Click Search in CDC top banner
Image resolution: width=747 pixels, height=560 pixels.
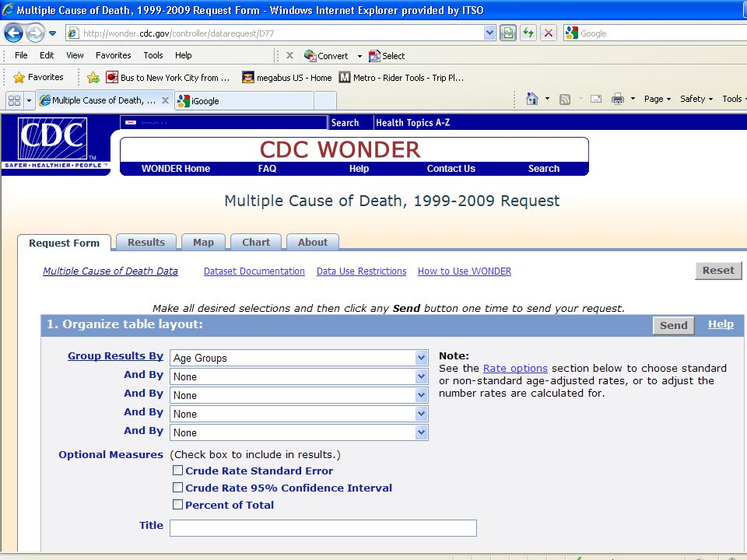[345, 123]
